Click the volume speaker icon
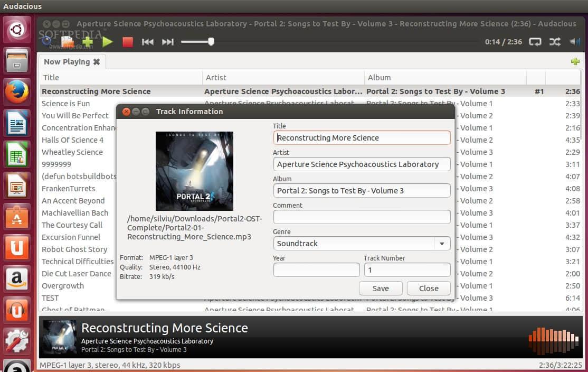This screenshot has width=588, height=372. point(574,42)
